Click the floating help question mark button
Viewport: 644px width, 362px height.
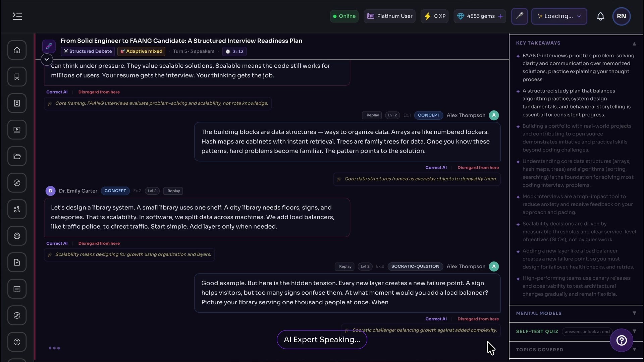(x=621, y=340)
